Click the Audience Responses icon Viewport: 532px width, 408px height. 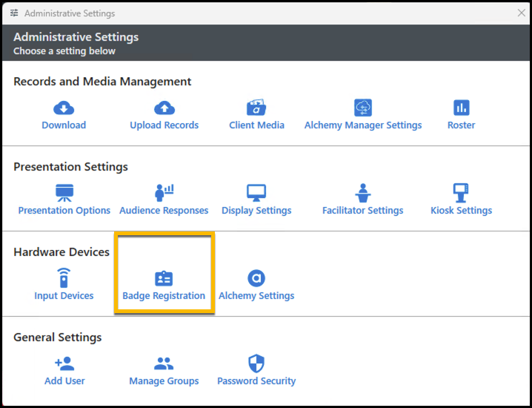coord(164,193)
